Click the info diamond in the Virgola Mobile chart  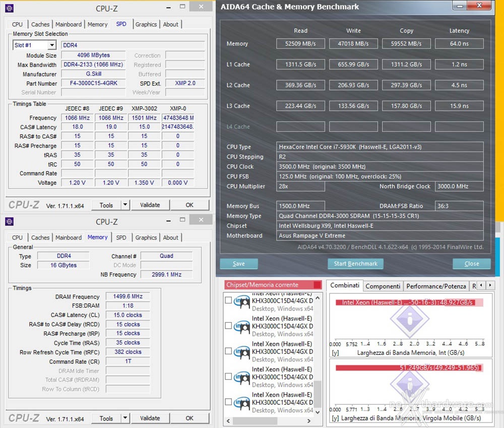click(x=410, y=384)
